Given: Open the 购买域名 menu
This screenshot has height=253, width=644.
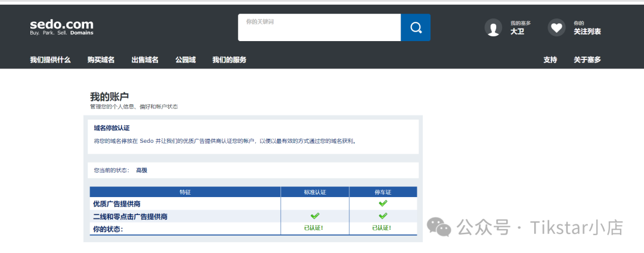Looking at the screenshot, I should click(x=101, y=60).
